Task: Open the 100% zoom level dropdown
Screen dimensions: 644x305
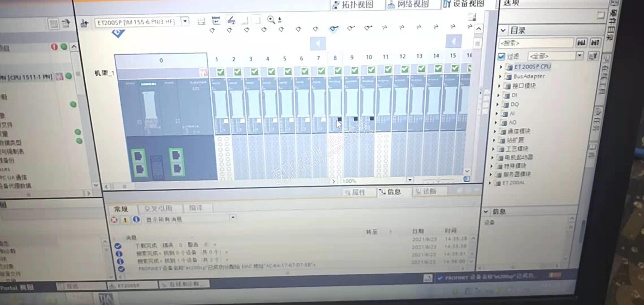Action: [410, 180]
